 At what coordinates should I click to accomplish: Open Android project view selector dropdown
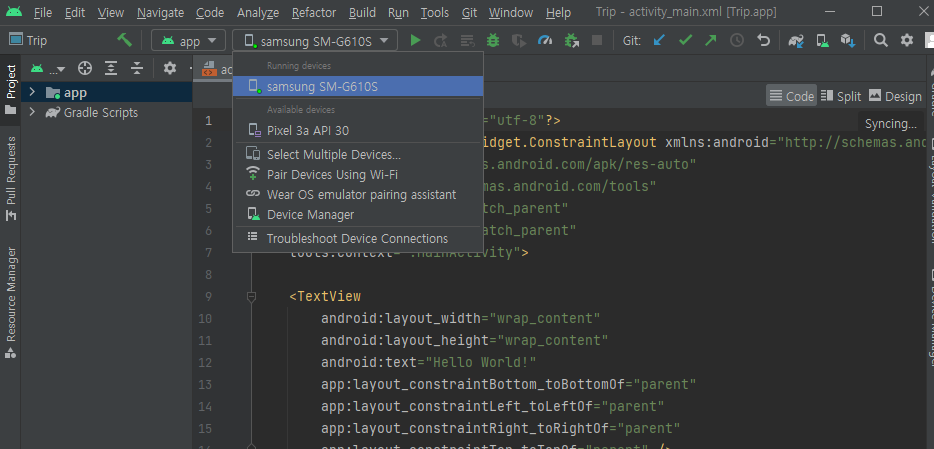coord(48,69)
